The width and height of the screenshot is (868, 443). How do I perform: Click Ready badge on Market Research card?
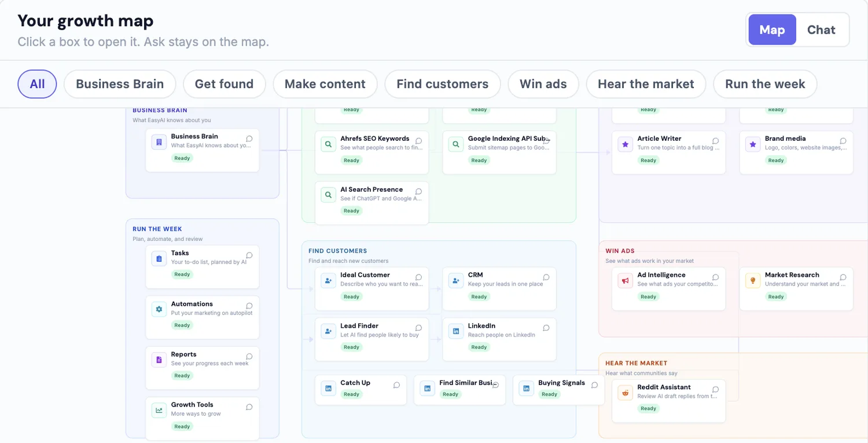(x=776, y=296)
